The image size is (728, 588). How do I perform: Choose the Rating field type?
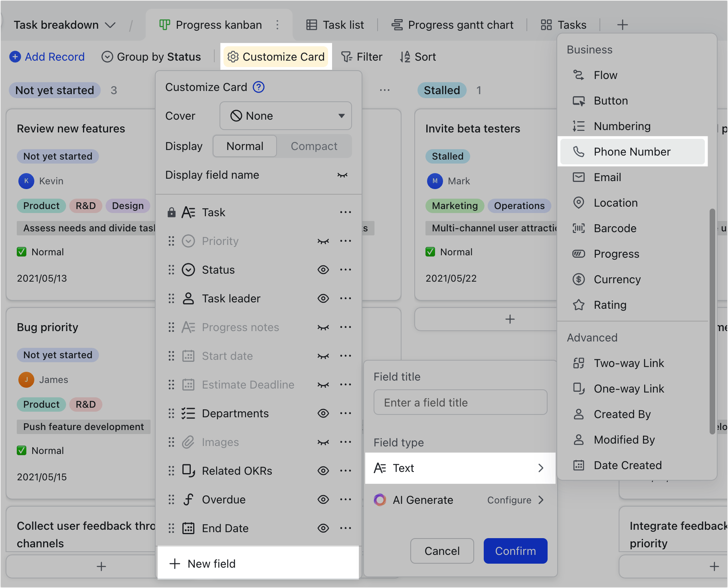609,305
